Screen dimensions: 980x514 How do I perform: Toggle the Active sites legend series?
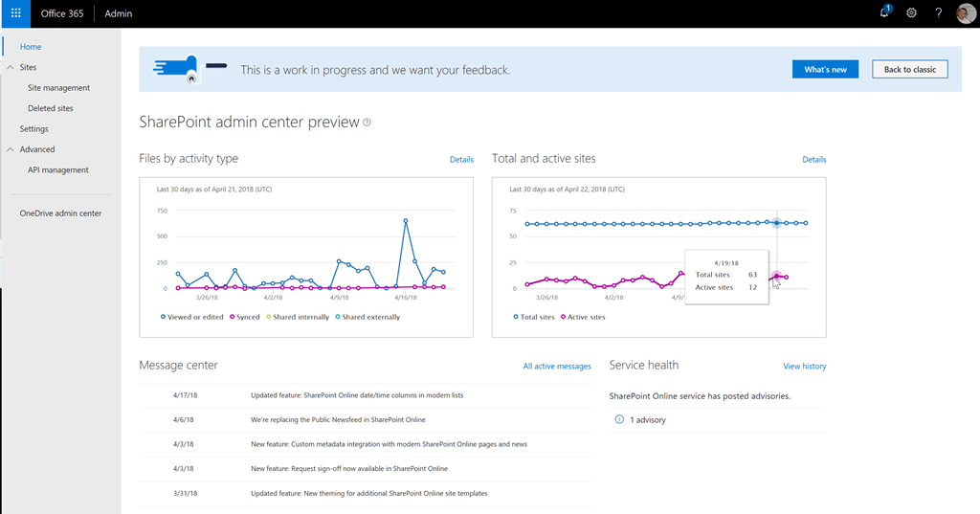point(583,317)
